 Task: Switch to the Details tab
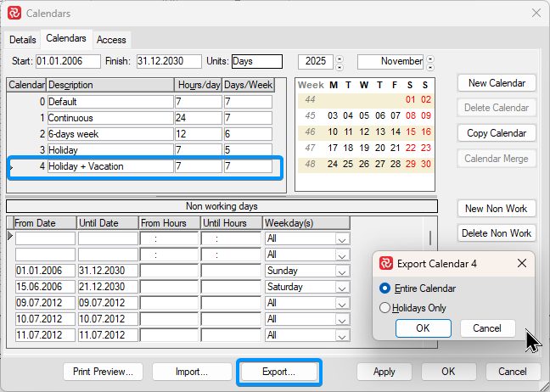click(x=22, y=40)
